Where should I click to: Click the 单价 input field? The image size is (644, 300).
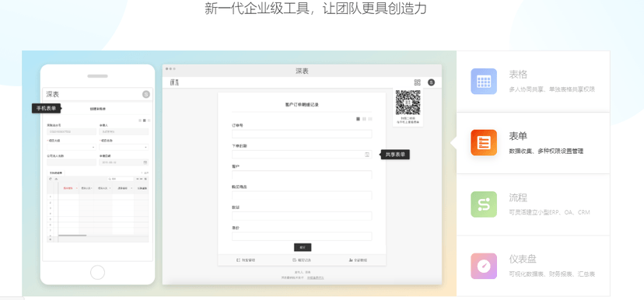pos(302,236)
